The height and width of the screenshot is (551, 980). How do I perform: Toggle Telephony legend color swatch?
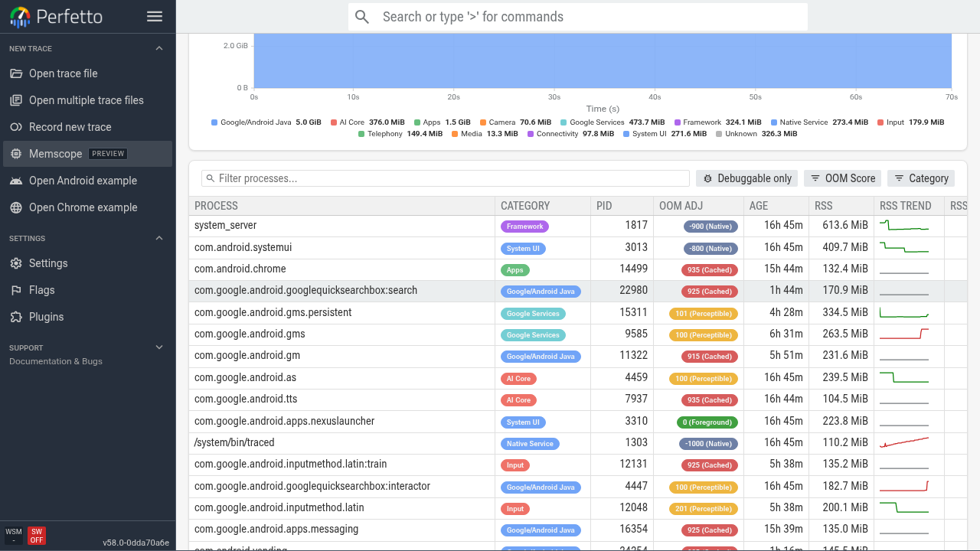point(361,134)
